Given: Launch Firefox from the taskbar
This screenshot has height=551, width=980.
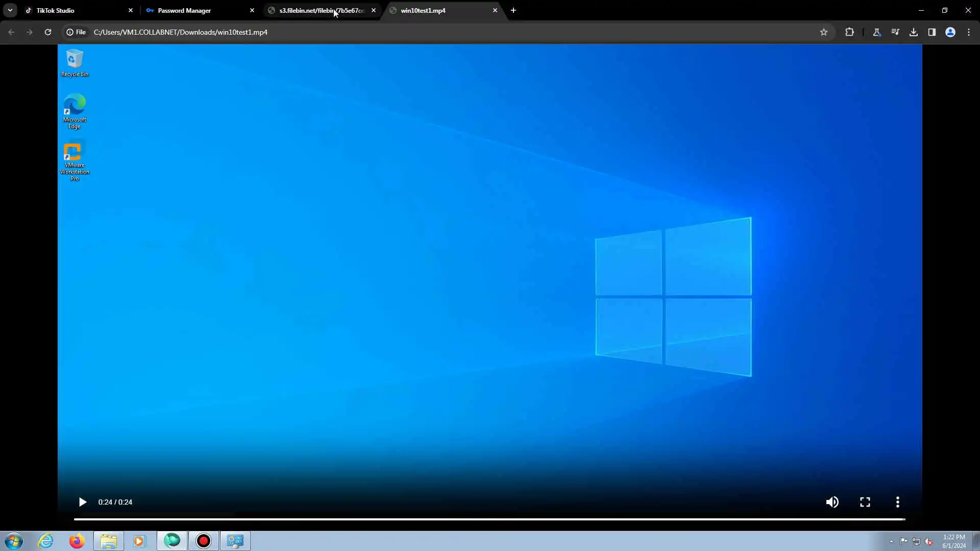Looking at the screenshot, I should tap(77, 541).
